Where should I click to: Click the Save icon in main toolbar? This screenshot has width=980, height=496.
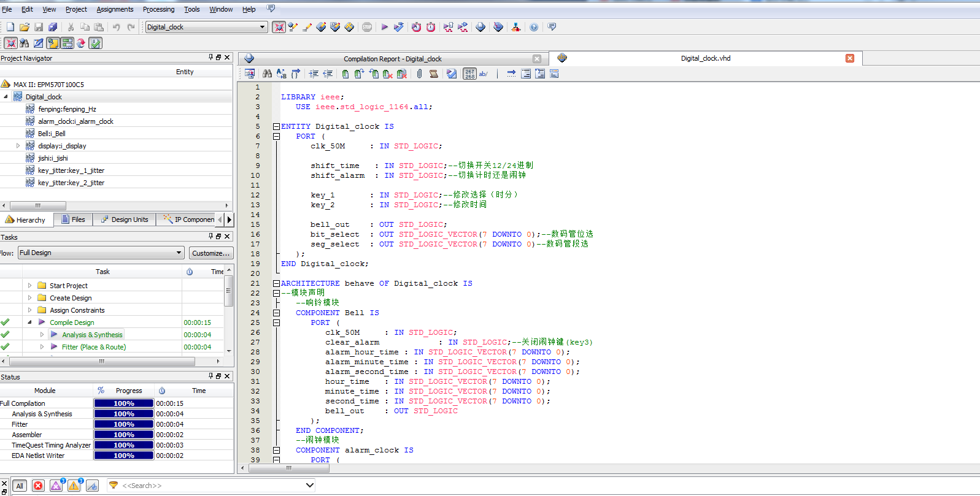click(39, 27)
